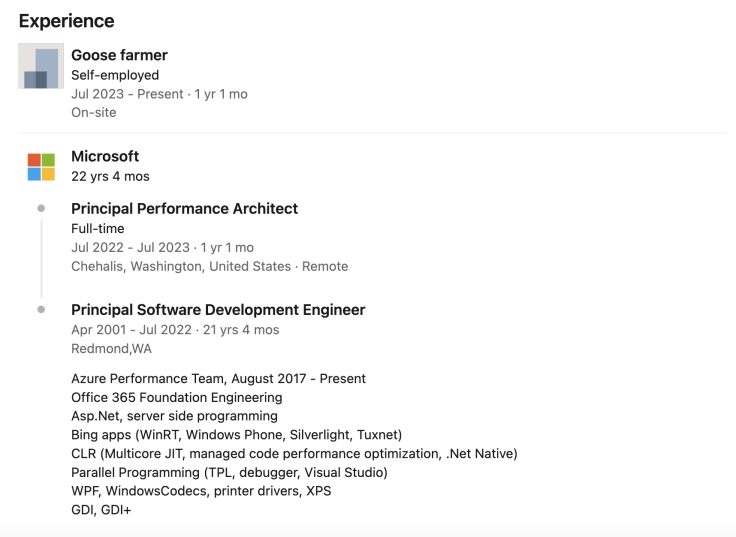Click the Bing apps description line

coord(237,435)
